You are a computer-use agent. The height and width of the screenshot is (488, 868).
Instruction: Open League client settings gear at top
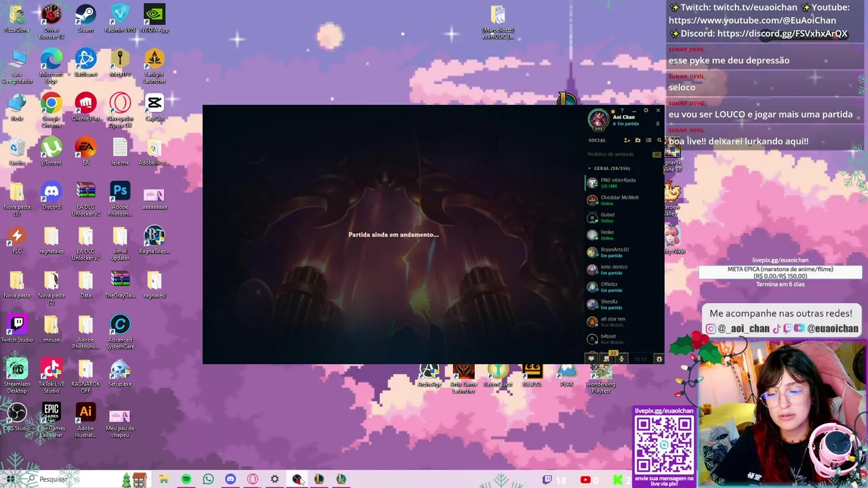(x=646, y=110)
